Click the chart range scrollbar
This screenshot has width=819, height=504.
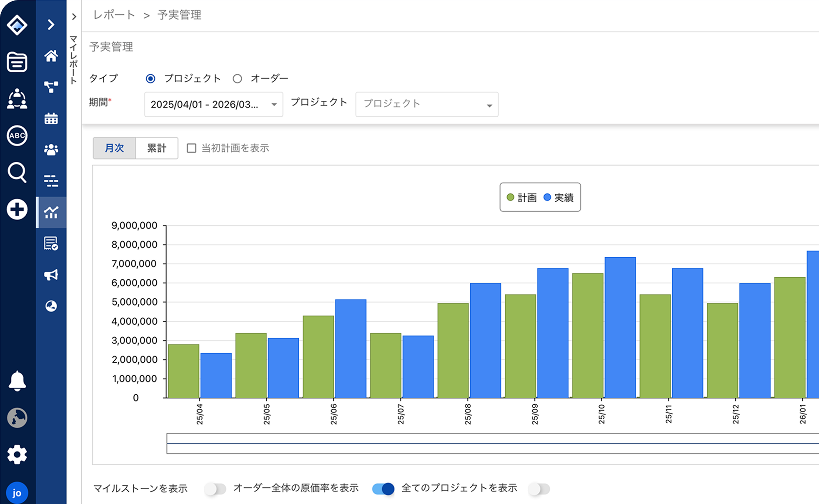click(492, 444)
